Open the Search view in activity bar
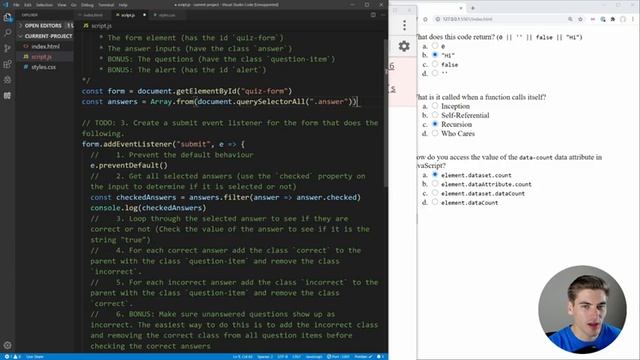Screen dimensions: 640x360 point(7,32)
